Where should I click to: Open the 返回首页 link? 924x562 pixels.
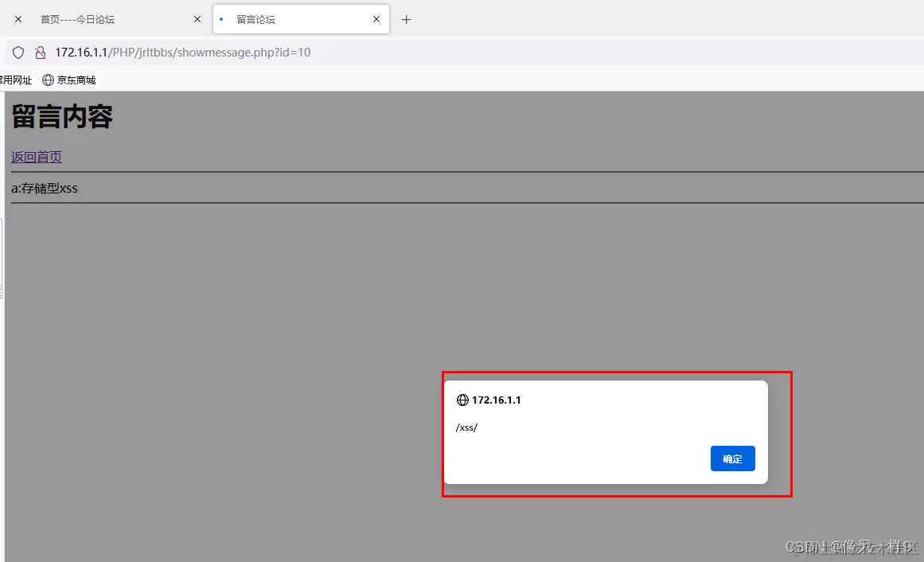pyautogui.click(x=37, y=157)
